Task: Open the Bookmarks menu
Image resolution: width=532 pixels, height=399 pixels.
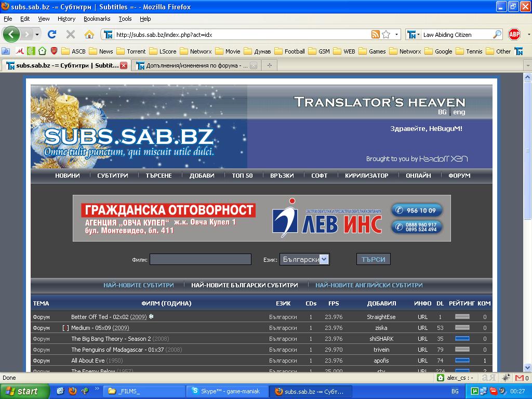Action: (x=97, y=19)
